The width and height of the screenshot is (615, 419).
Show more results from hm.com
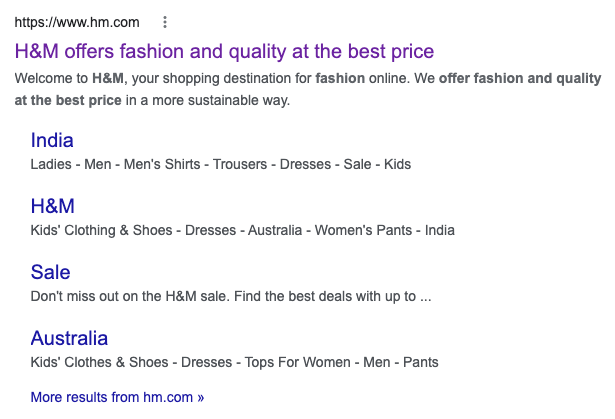(117, 397)
